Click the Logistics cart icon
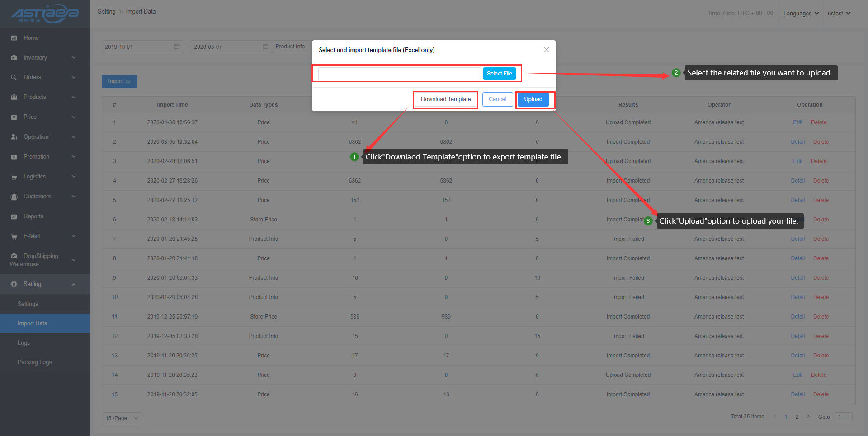 pyautogui.click(x=14, y=177)
